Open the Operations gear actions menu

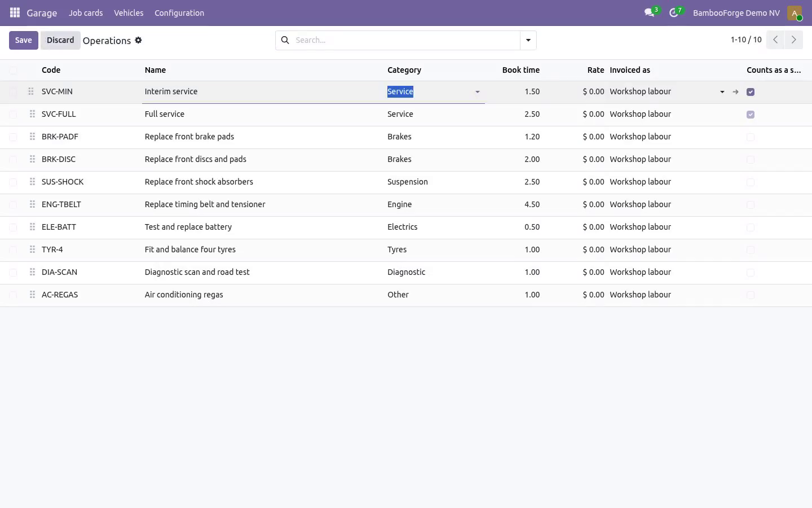point(138,40)
